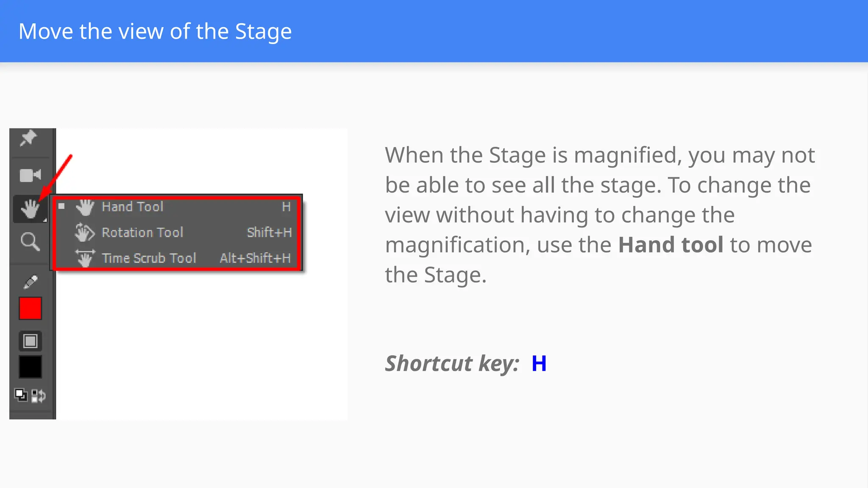Viewport: 868px width, 488px height.
Task: Click the fill color square icon
Action: pyautogui.click(x=30, y=341)
